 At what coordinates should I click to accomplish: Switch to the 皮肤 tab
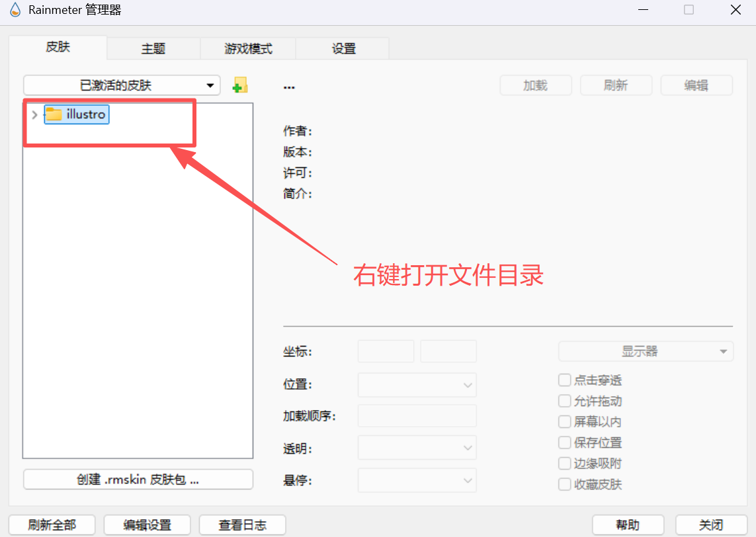pyautogui.click(x=58, y=47)
